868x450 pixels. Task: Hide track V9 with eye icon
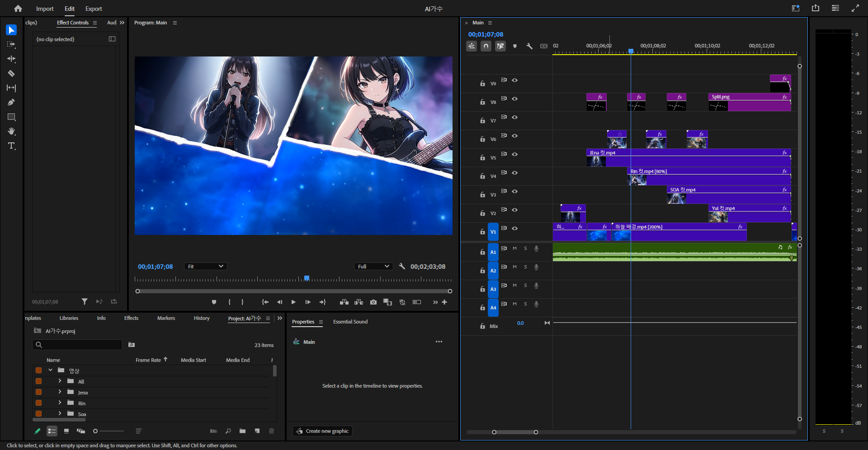point(514,80)
